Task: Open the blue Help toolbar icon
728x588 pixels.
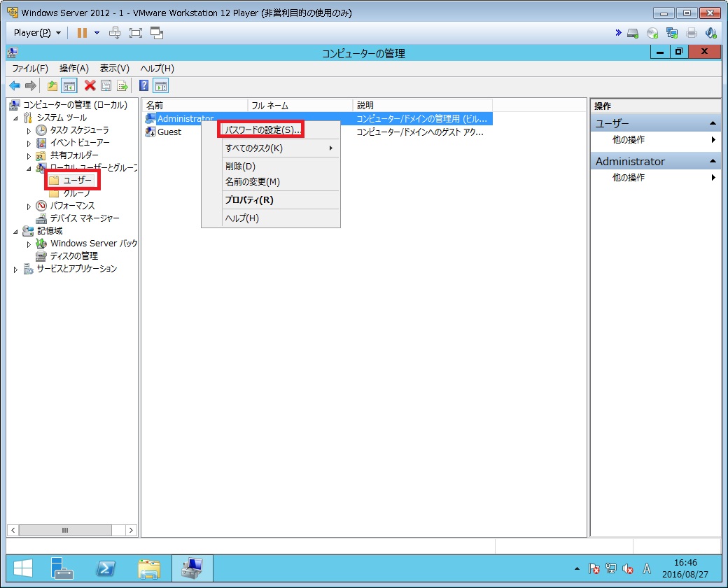Action: pyautogui.click(x=144, y=86)
